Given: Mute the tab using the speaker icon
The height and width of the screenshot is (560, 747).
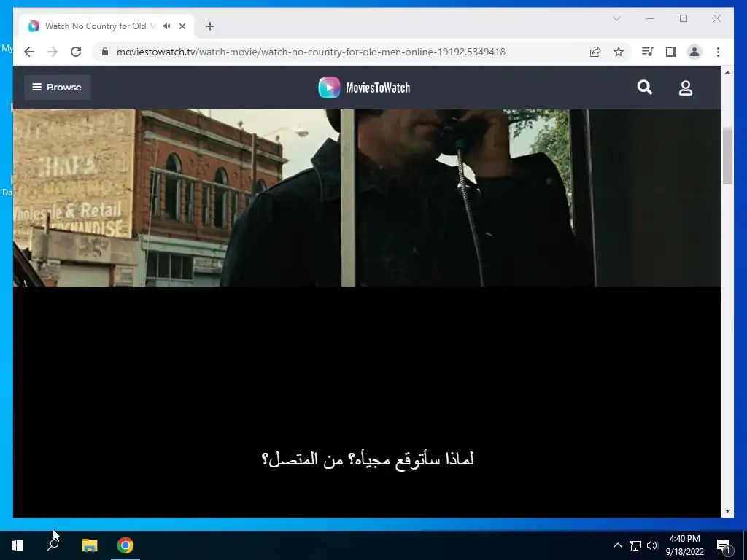Looking at the screenshot, I should click(167, 26).
